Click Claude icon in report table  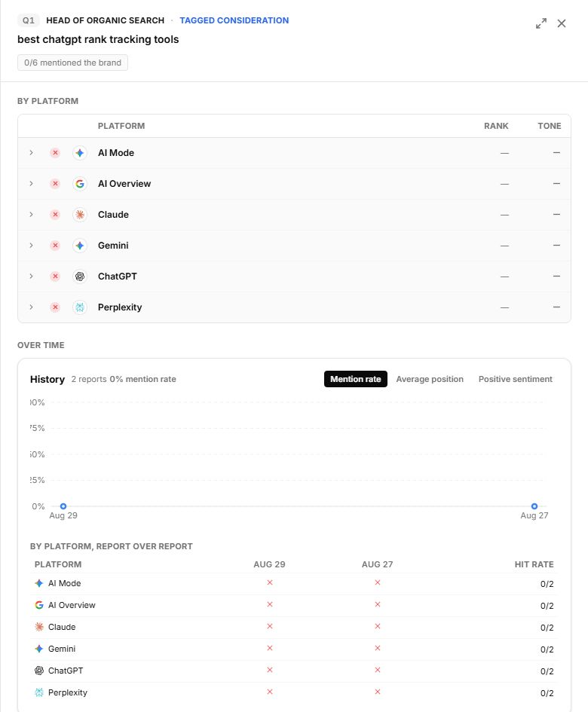pos(39,627)
